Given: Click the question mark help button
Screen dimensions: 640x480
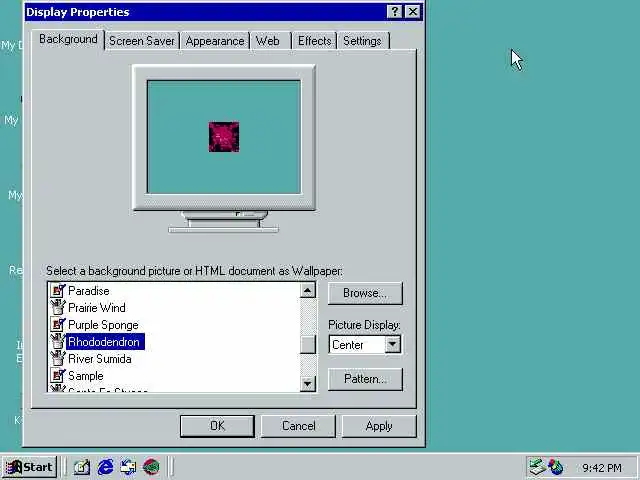Looking at the screenshot, I should click(x=394, y=12).
